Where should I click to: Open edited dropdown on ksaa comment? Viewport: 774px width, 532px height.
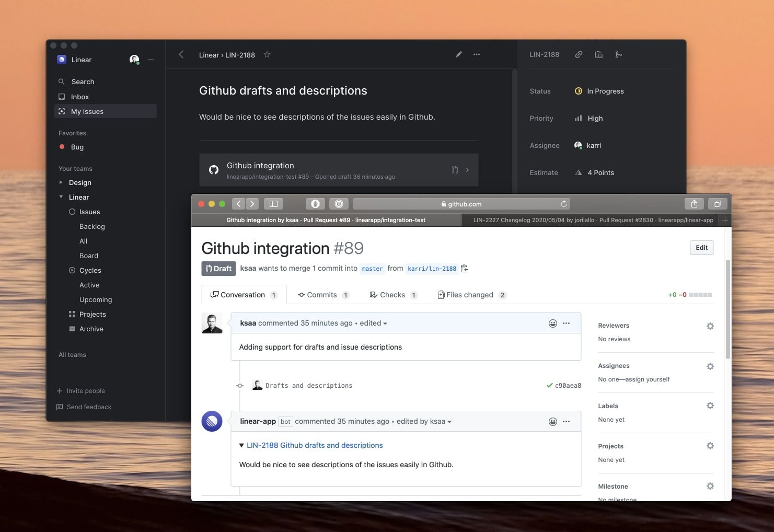click(374, 323)
